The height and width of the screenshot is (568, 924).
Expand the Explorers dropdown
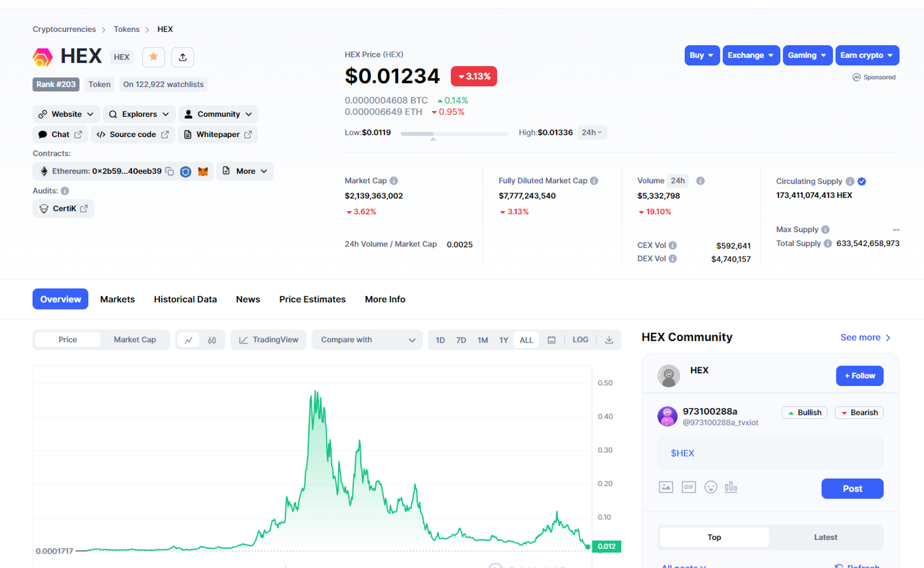point(139,114)
